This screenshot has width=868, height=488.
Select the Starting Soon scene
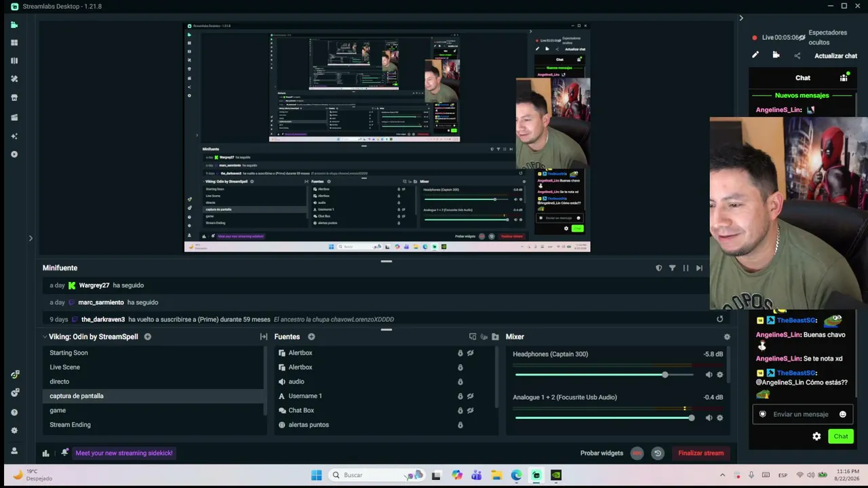[153, 352]
